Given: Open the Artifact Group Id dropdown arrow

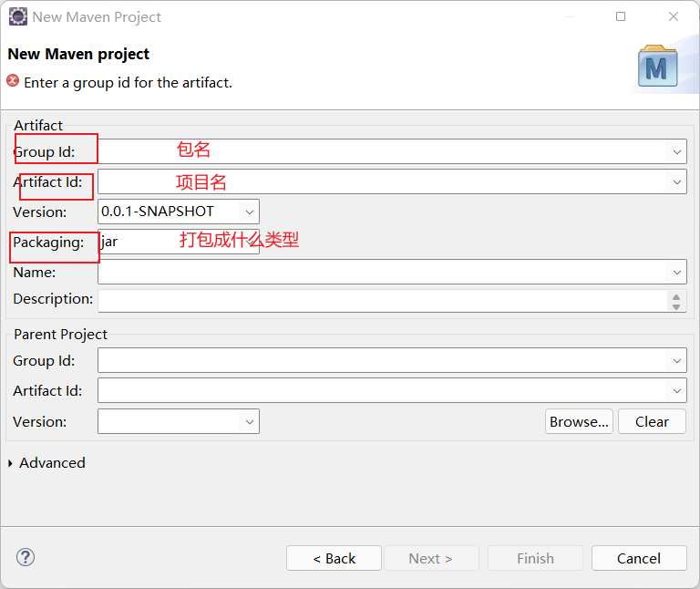Looking at the screenshot, I should pyautogui.click(x=677, y=152).
